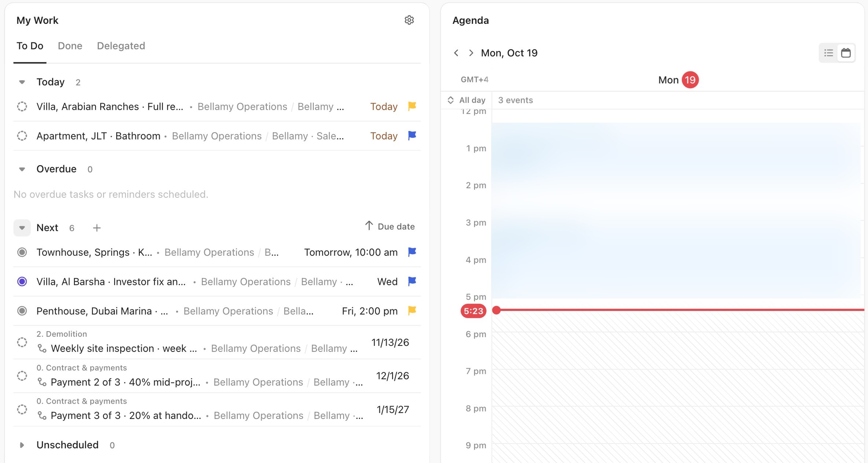Click blue flag on Villa, Al Barsha task
The height and width of the screenshot is (463, 868).
coord(412,281)
